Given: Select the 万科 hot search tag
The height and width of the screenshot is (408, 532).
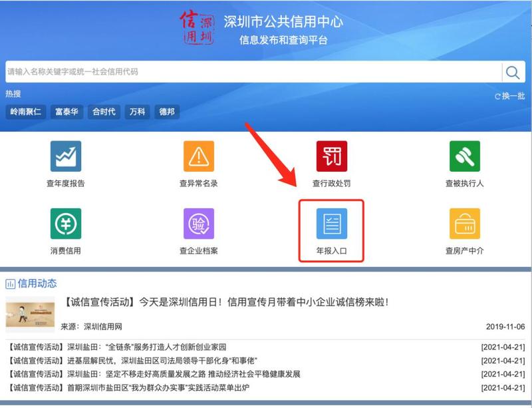Looking at the screenshot, I should [x=138, y=112].
